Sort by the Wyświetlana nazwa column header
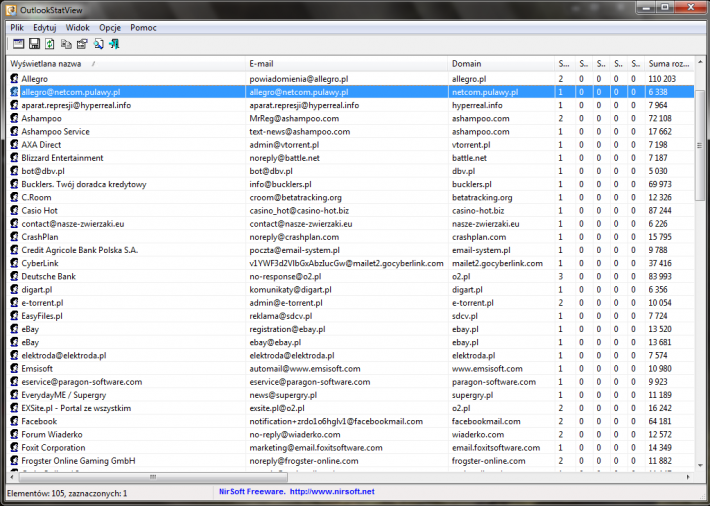Screen dimensions: 710x506 [x=126, y=63]
